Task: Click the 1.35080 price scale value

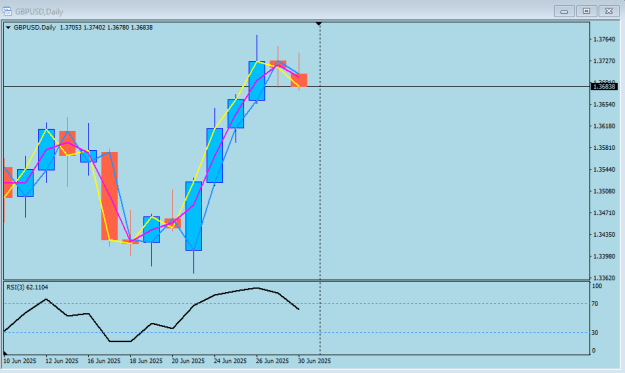Action: pyautogui.click(x=604, y=191)
